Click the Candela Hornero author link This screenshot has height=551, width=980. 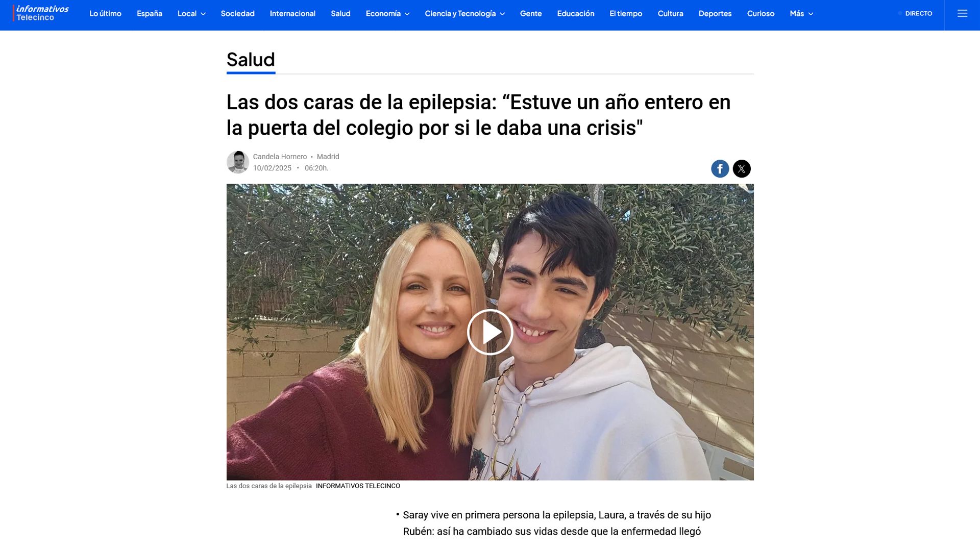pyautogui.click(x=280, y=157)
